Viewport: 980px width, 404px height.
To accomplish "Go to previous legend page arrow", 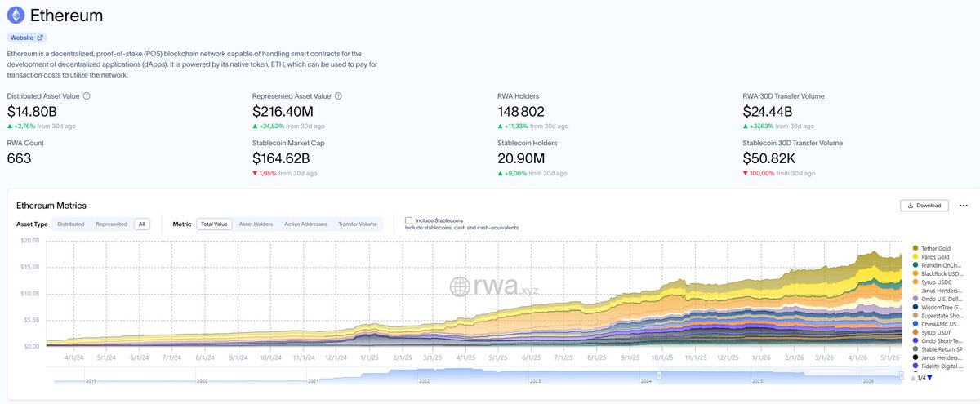I will tap(914, 377).
